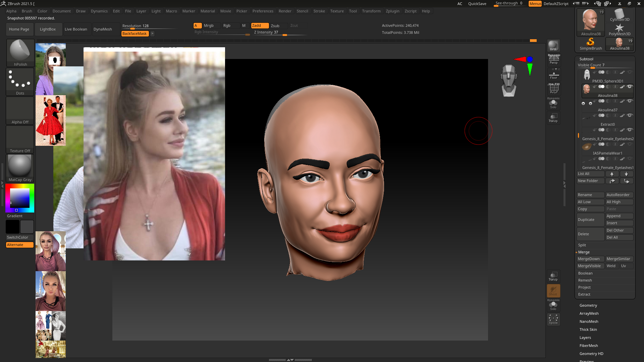Toggle the Rgb channel button
The height and width of the screenshot is (362, 644).
(x=231, y=25)
